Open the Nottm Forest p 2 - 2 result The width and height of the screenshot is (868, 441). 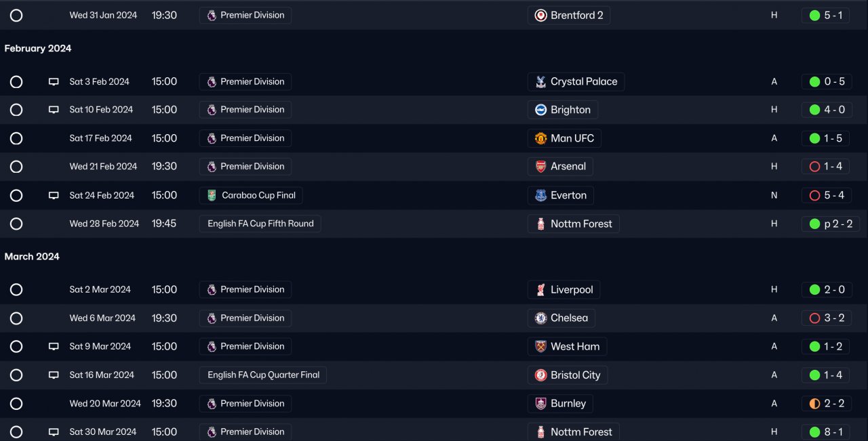point(825,224)
